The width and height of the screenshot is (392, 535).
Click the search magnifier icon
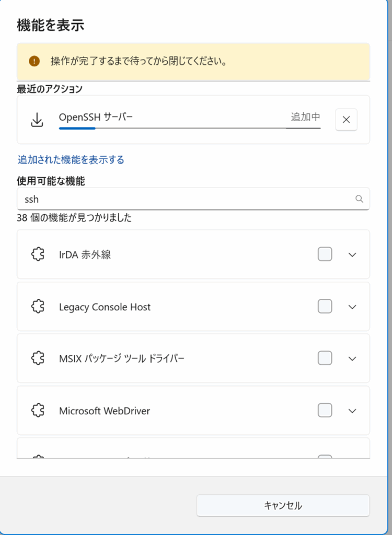pos(359,199)
